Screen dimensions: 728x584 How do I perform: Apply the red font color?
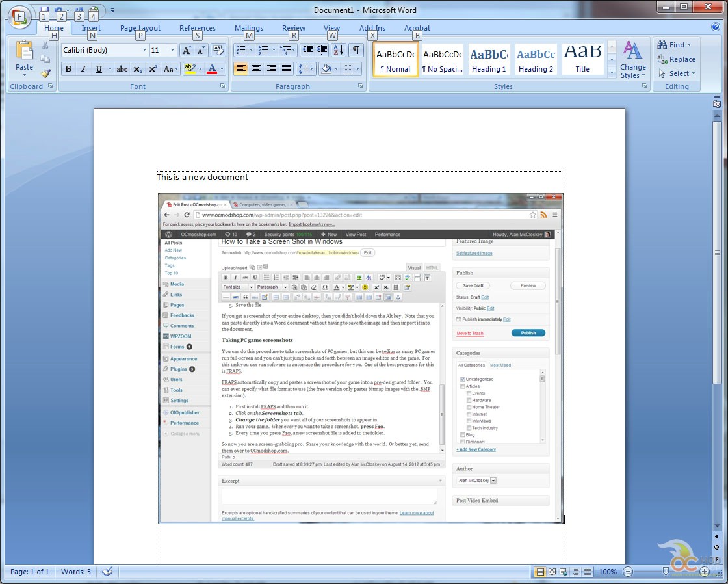click(212, 69)
